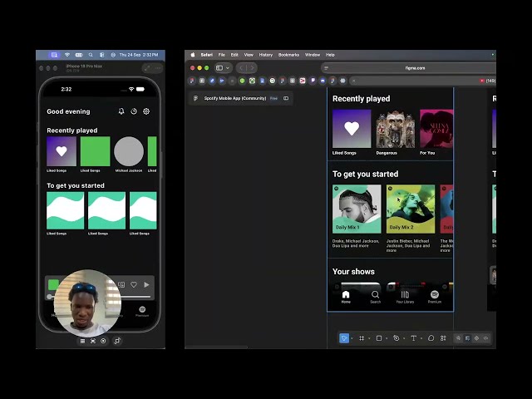Open Spotlight search in menu bar
Image resolution: width=532 pixels, height=399 pixels.
(x=91, y=55)
